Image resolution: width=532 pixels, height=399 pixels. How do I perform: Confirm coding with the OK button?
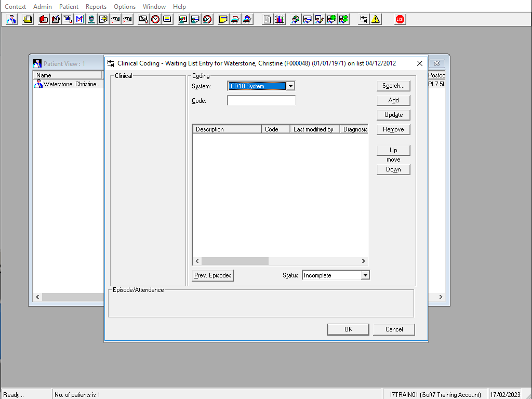pos(348,329)
